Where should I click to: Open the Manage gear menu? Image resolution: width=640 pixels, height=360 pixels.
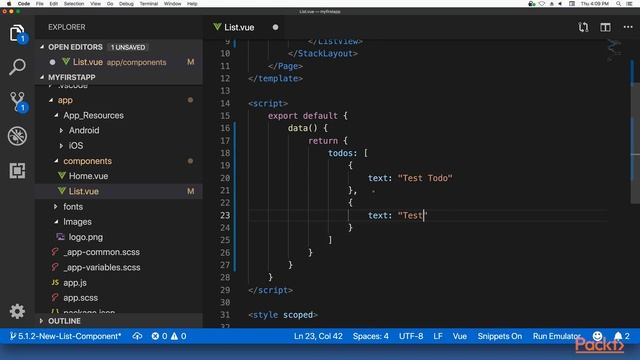[17, 311]
